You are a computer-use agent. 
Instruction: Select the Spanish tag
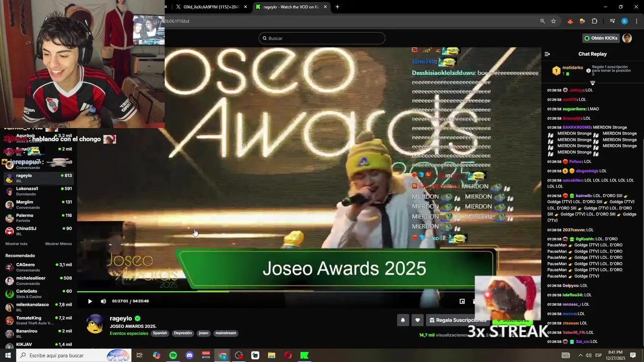pyautogui.click(x=160, y=333)
